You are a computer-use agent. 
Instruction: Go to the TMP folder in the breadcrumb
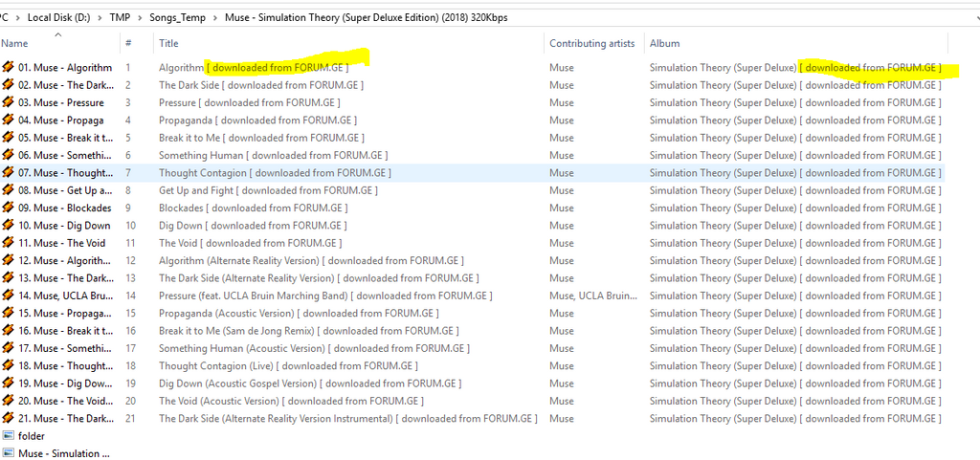[x=120, y=17]
